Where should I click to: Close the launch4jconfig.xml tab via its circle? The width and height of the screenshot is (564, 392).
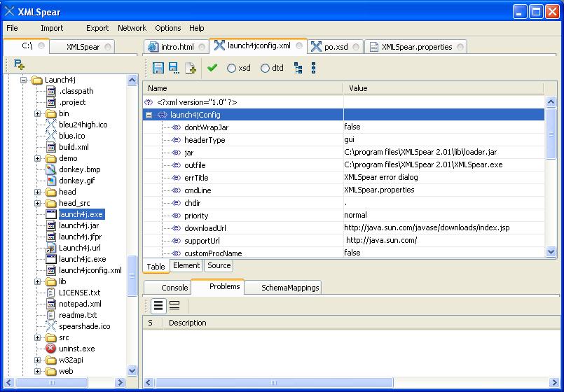point(299,45)
